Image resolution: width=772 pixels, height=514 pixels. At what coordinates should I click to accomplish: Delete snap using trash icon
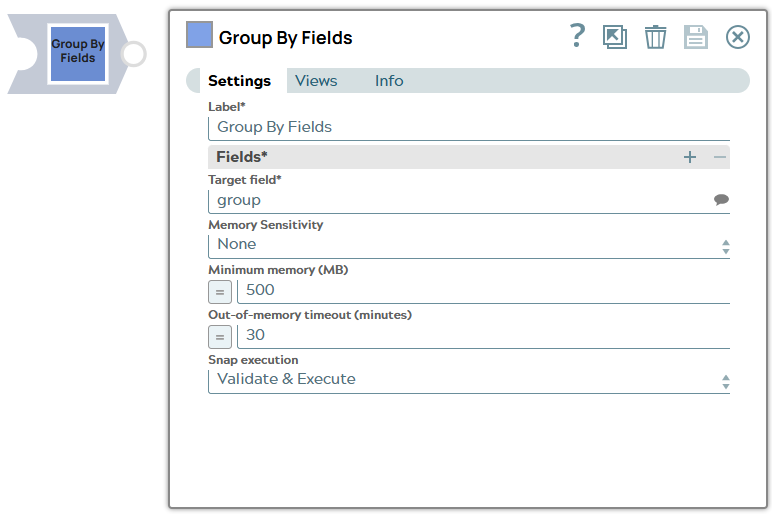(655, 37)
